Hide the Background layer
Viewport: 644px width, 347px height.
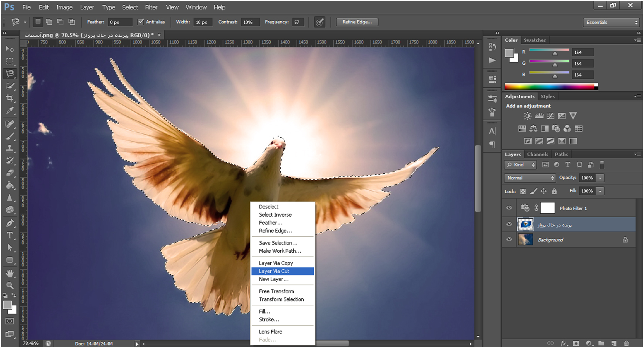click(509, 239)
